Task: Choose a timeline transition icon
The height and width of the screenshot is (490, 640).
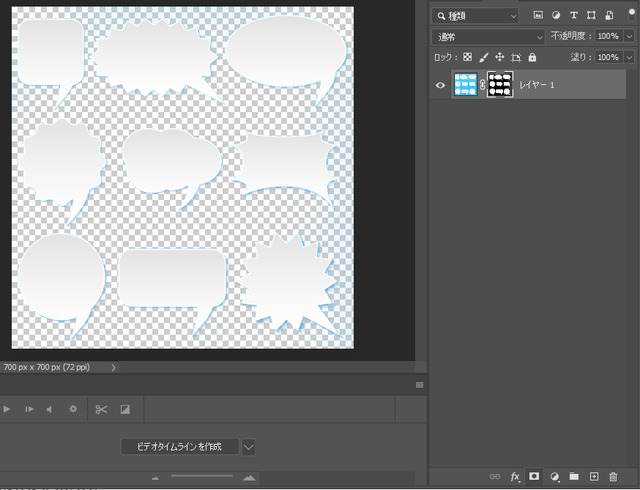Action: 125,409
